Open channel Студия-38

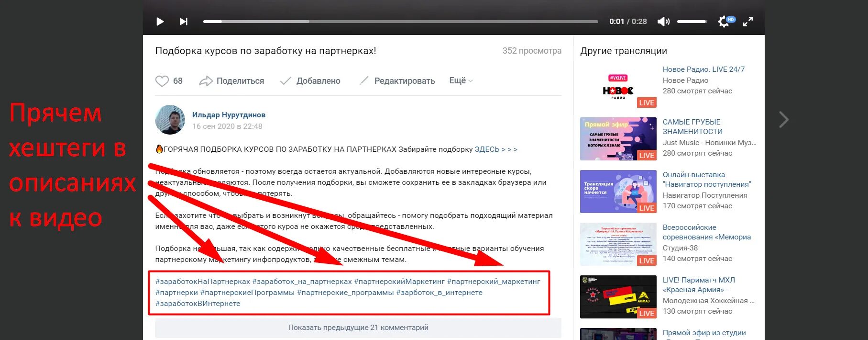[x=680, y=248]
